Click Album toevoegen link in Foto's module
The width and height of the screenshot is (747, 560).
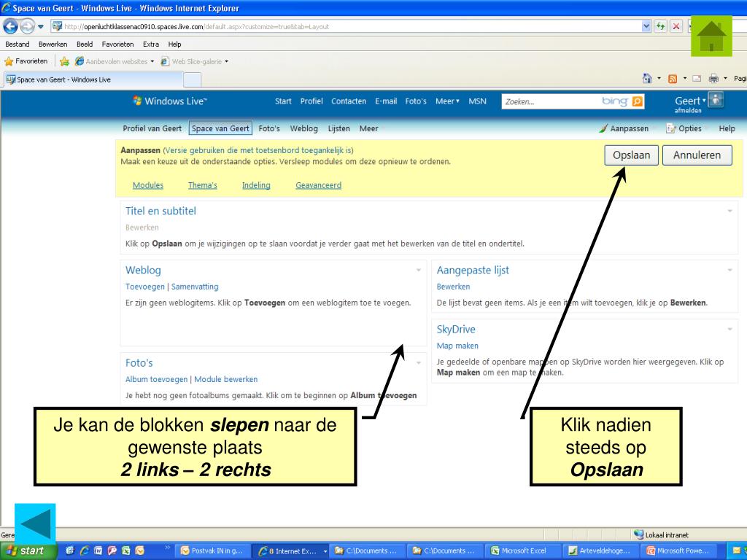[156, 379]
